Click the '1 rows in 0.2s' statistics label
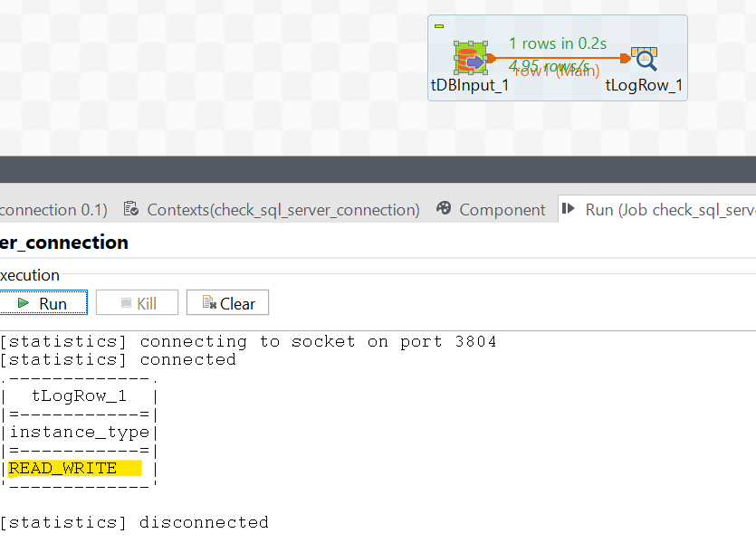756x543 pixels. tap(557, 43)
